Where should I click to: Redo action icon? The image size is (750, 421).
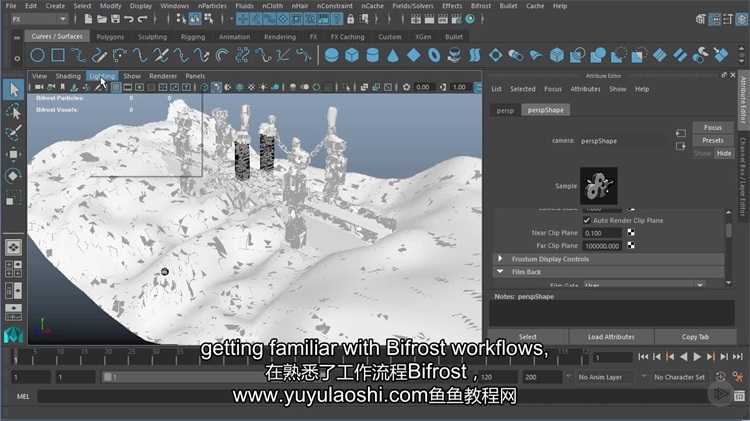pyautogui.click(x=142, y=19)
